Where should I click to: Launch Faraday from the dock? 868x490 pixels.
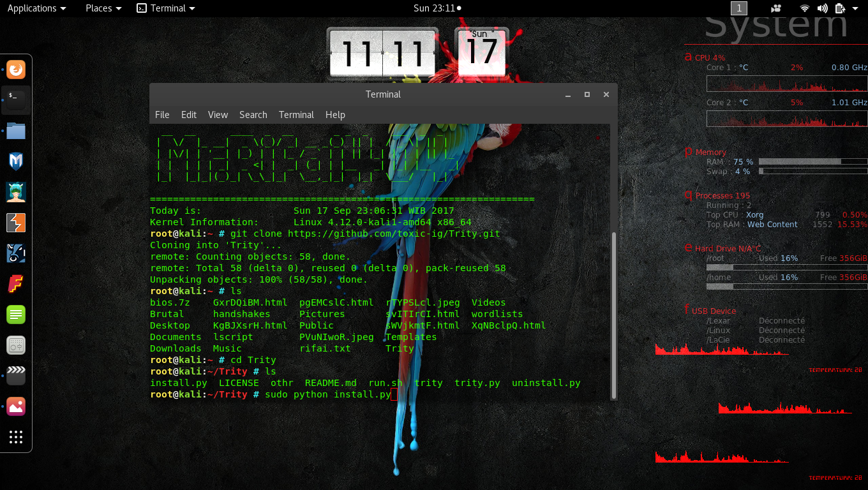tap(15, 284)
